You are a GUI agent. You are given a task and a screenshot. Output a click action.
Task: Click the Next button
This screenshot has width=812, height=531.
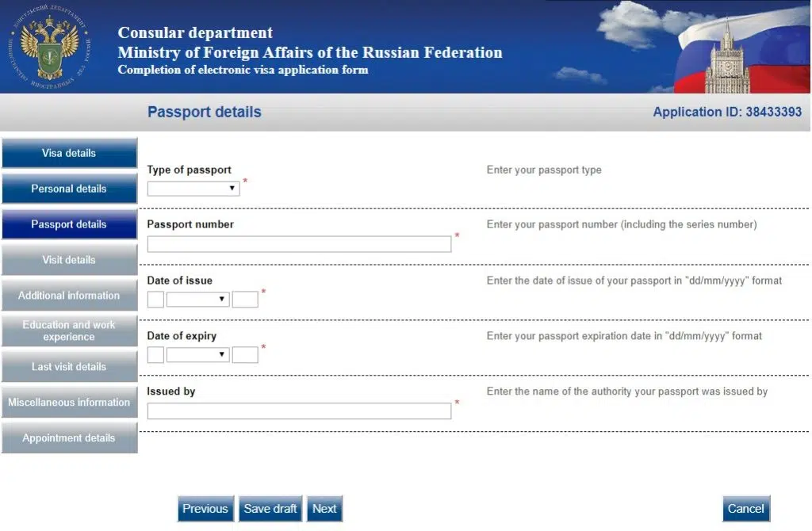click(324, 509)
